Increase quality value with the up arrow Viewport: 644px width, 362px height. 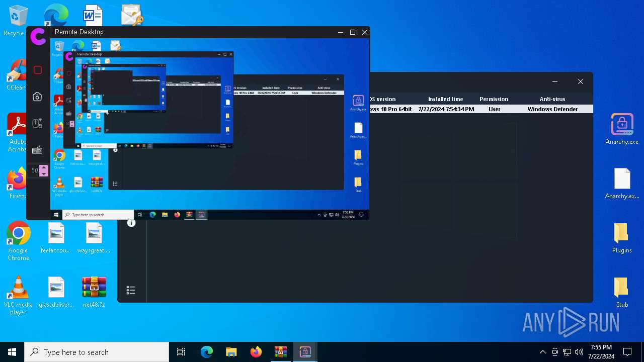pos(44,167)
